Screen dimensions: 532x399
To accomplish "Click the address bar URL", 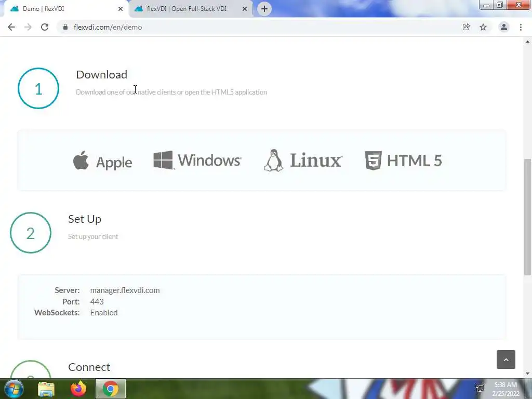I will coord(108,27).
